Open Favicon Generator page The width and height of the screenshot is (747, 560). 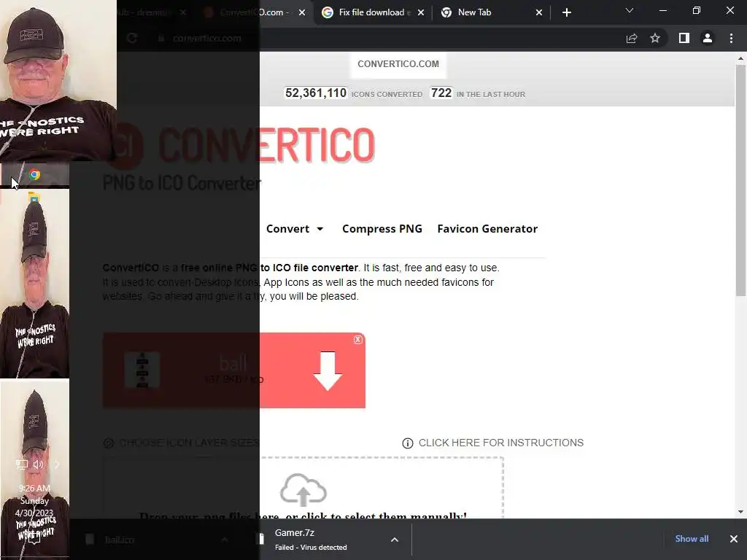click(x=487, y=229)
